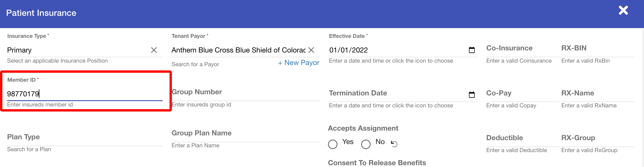The width and height of the screenshot is (644, 167).
Task: Select No for Accepts Assignment
Action: click(x=366, y=144)
